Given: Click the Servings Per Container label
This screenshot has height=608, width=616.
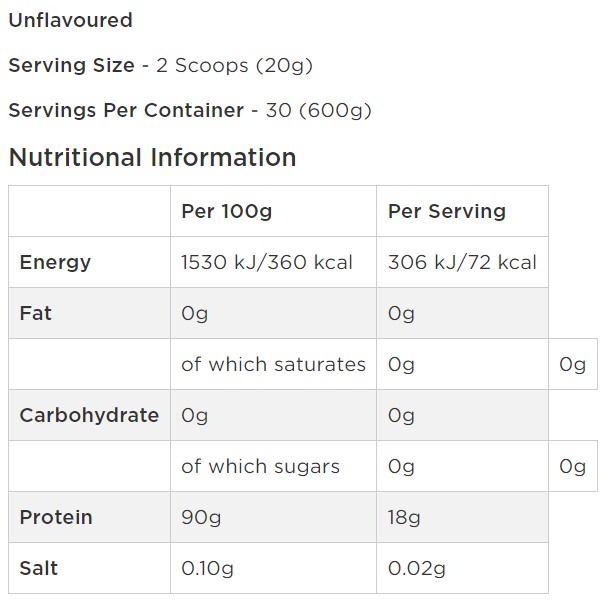Looking at the screenshot, I should (126, 111).
